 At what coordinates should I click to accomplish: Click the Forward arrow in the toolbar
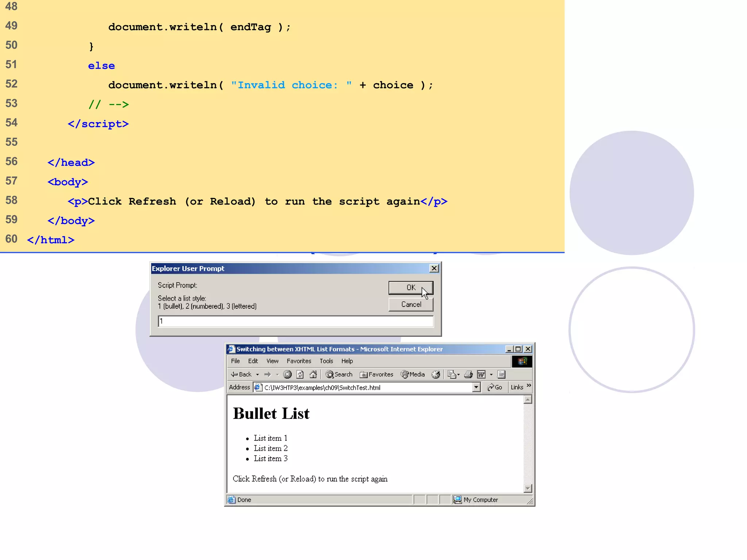tap(268, 374)
